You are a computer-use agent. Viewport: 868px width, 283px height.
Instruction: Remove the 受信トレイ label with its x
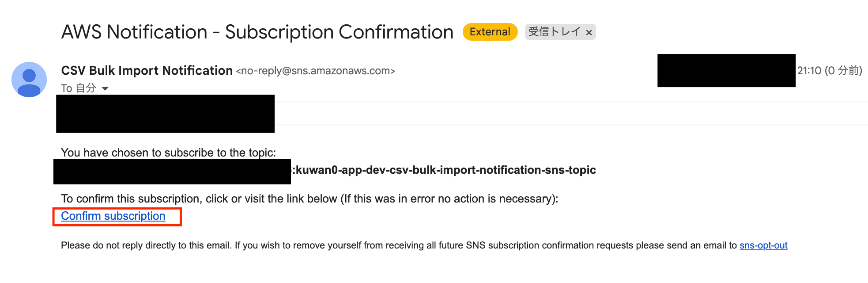[589, 32]
